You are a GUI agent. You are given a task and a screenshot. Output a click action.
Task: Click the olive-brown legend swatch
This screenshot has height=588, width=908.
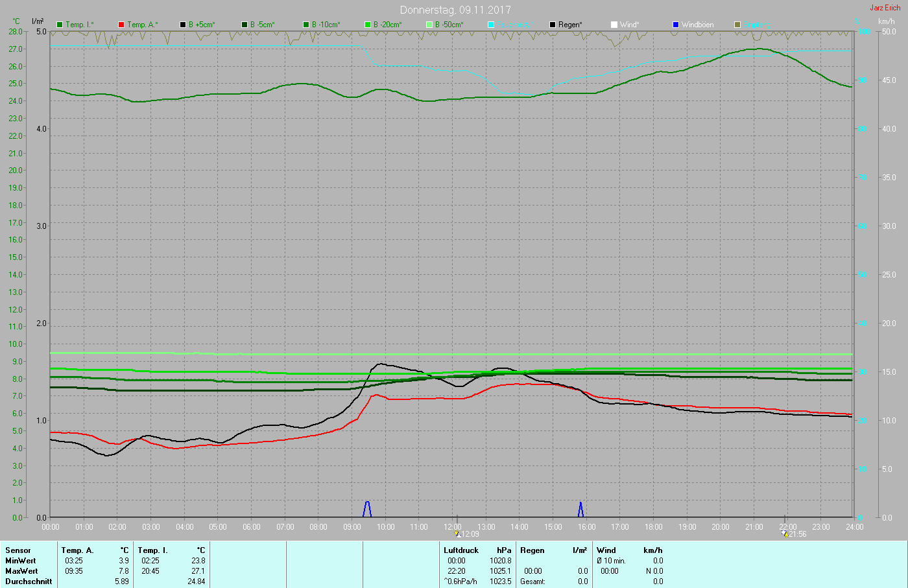coord(737,25)
